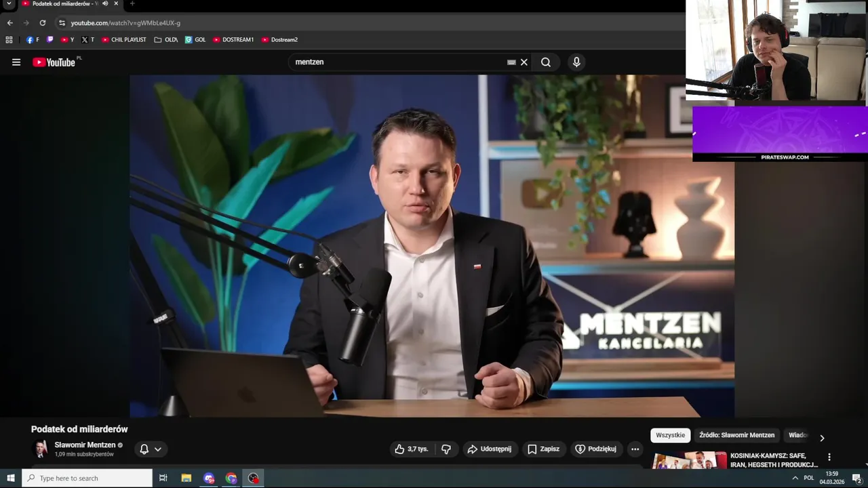Share the video with Udostępnij
The image size is (868, 488).
pos(490,449)
